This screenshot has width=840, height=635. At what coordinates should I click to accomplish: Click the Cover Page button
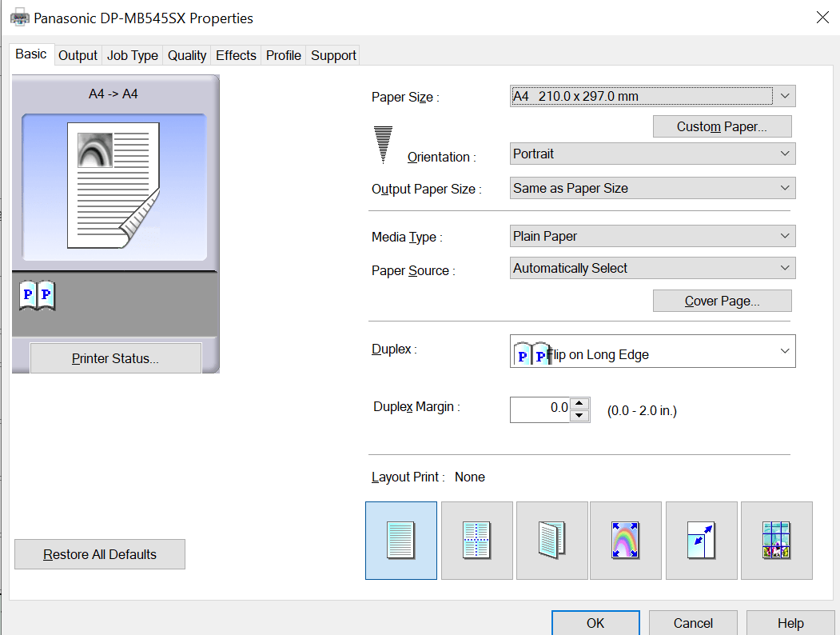(x=722, y=300)
